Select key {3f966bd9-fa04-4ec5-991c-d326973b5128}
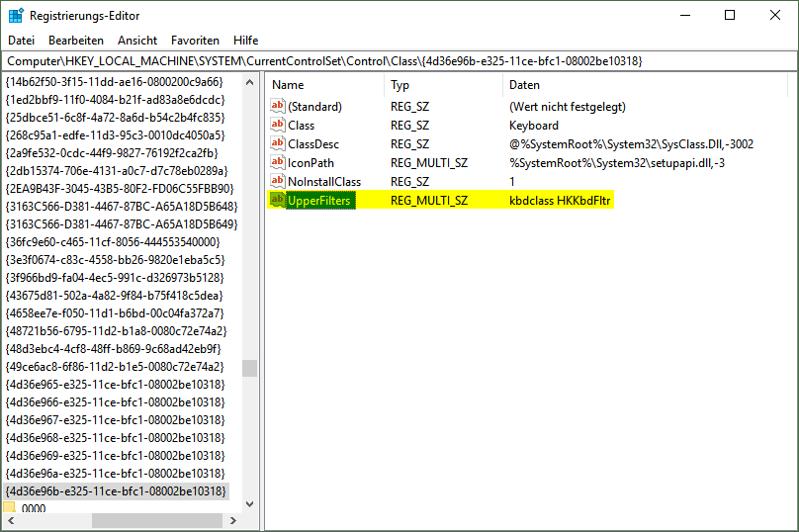This screenshot has height=532, width=799. 115,277
